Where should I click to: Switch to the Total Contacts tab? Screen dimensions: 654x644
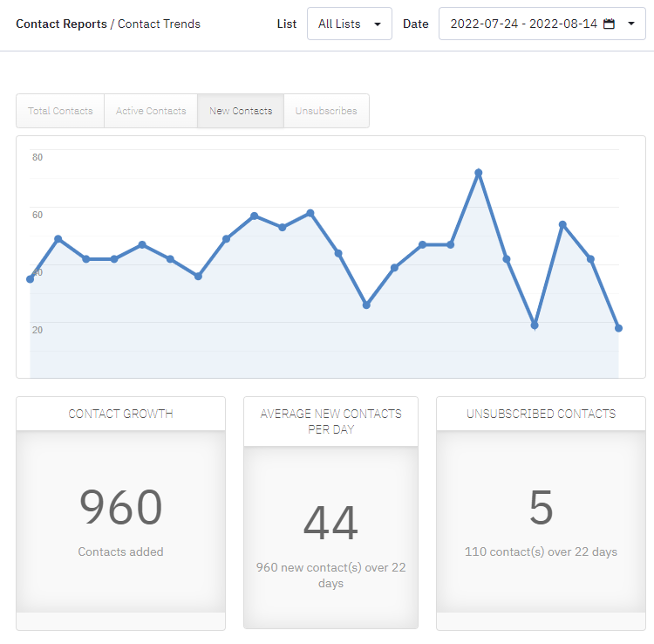tap(60, 111)
